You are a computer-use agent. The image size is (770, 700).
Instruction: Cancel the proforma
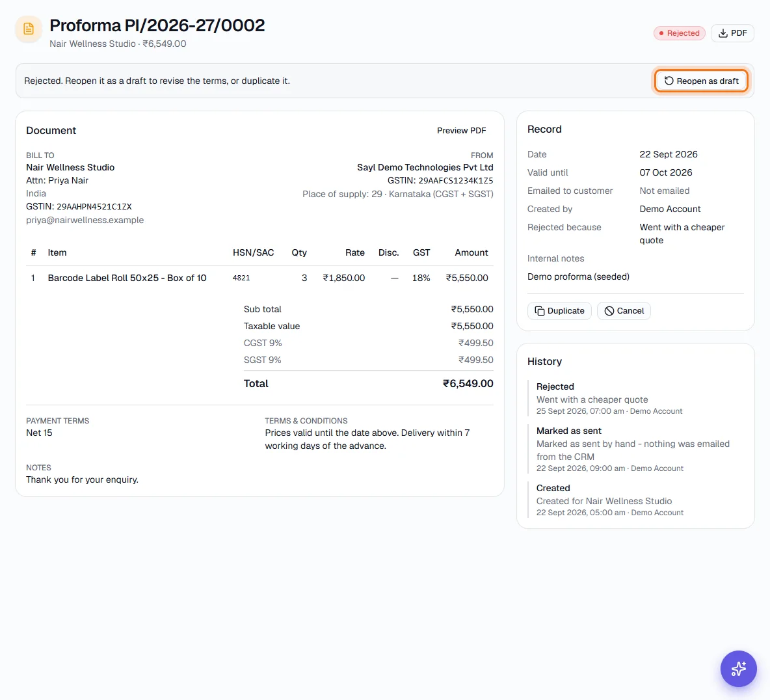624,310
